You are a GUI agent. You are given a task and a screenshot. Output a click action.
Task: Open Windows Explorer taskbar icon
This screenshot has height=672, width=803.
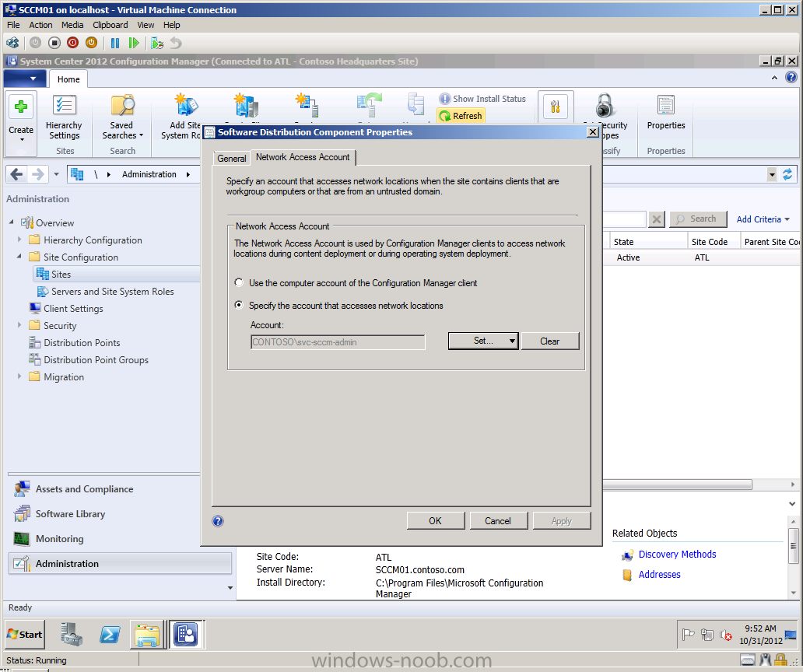147,635
